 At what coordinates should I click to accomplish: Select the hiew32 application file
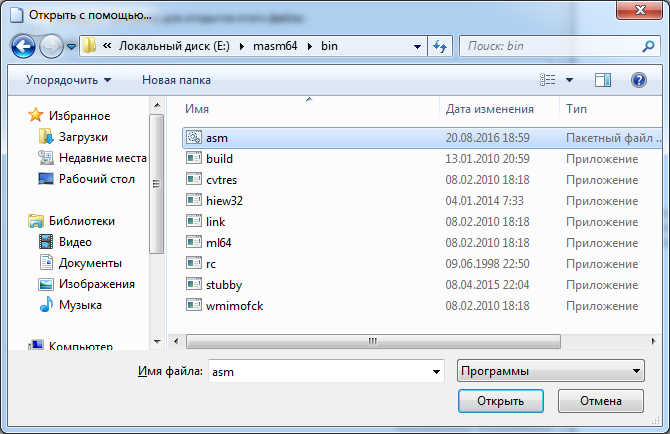[x=224, y=200]
